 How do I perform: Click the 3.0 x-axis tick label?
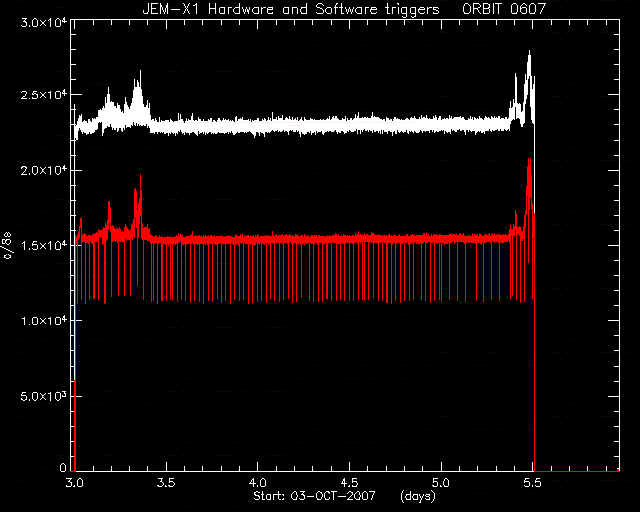pos(75,483)
